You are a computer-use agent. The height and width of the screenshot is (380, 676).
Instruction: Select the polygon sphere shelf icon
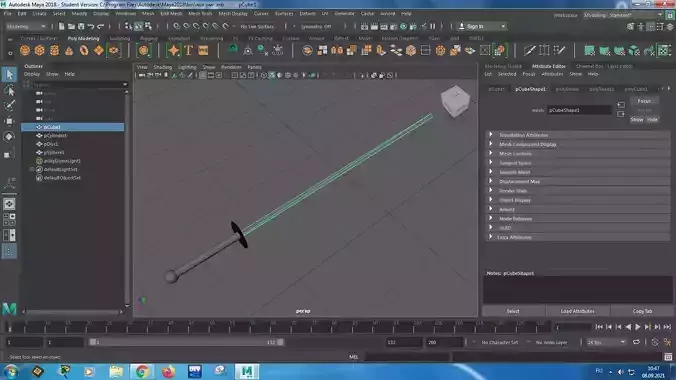tap(25, 50)
